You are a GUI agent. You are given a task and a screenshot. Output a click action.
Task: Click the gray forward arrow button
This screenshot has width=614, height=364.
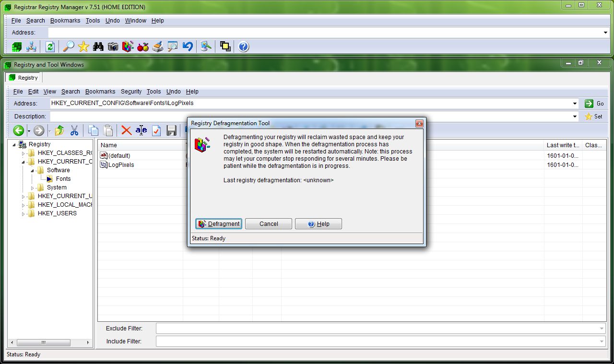[39, 130]
